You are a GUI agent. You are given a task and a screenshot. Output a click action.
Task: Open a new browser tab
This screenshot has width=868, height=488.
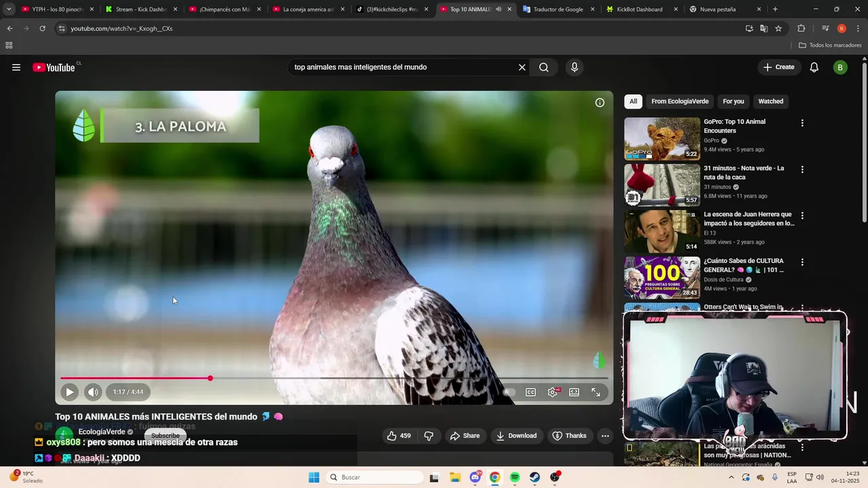[x=775, y=9]
